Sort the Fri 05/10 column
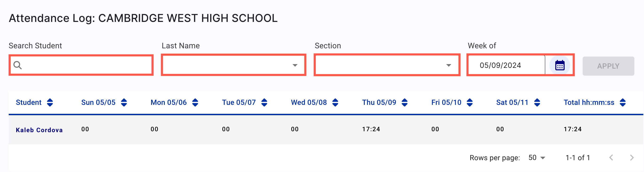Image resolution: width=644 pixels, height=172 pixels. [x=470, y=102]
